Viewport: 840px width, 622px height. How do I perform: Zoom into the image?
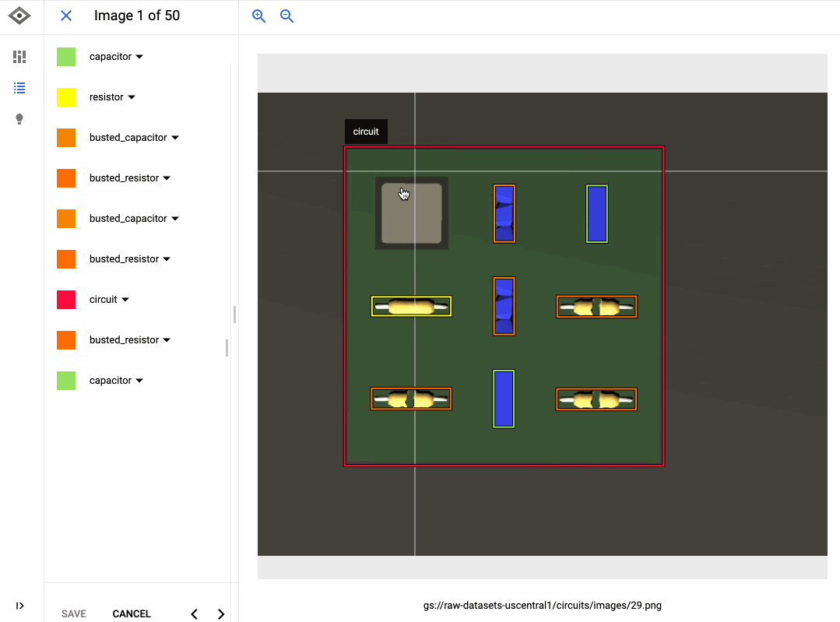pyautogui.click(x=258, y=16)
